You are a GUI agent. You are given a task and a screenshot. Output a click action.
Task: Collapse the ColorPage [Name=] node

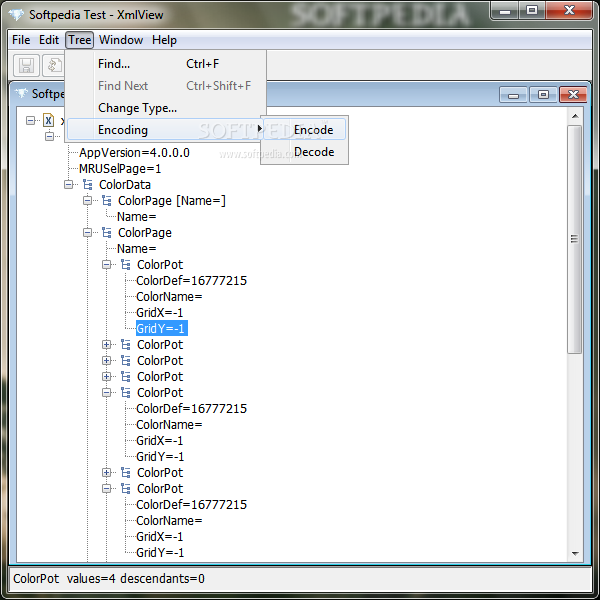(88, 201)
